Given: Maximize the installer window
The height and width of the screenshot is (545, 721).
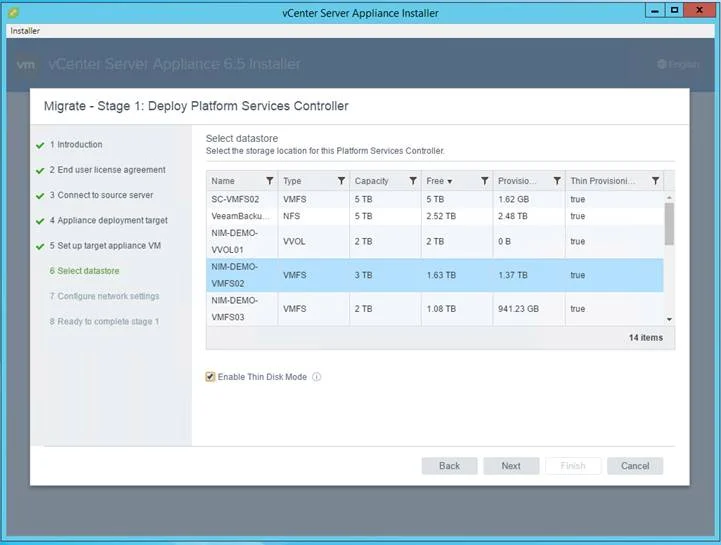Looking at the screenshot, I should pos(674,10).
